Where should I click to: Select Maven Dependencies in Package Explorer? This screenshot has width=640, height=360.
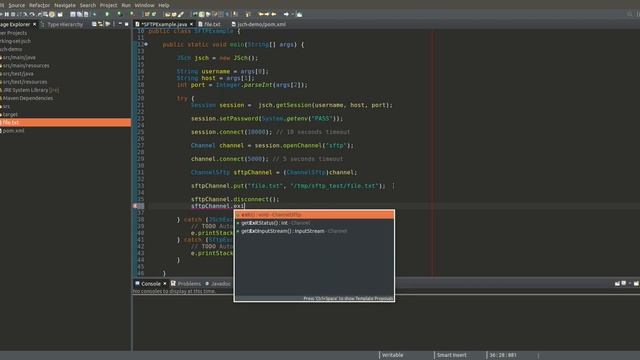pyautogui.click(x=27, y=98)
